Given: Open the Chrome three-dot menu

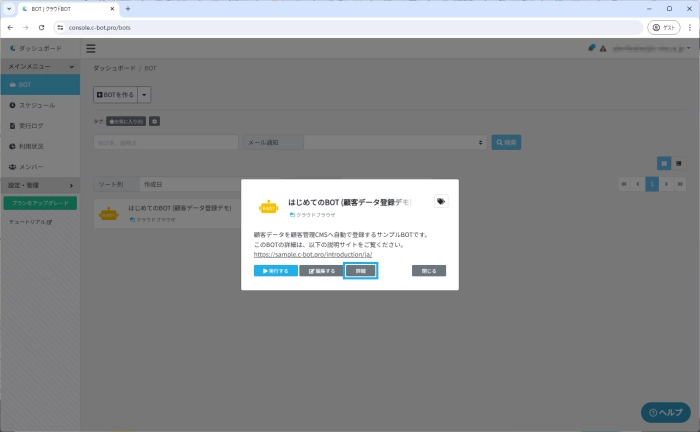Looking at the screenshot, I should [x=687, y=27].
